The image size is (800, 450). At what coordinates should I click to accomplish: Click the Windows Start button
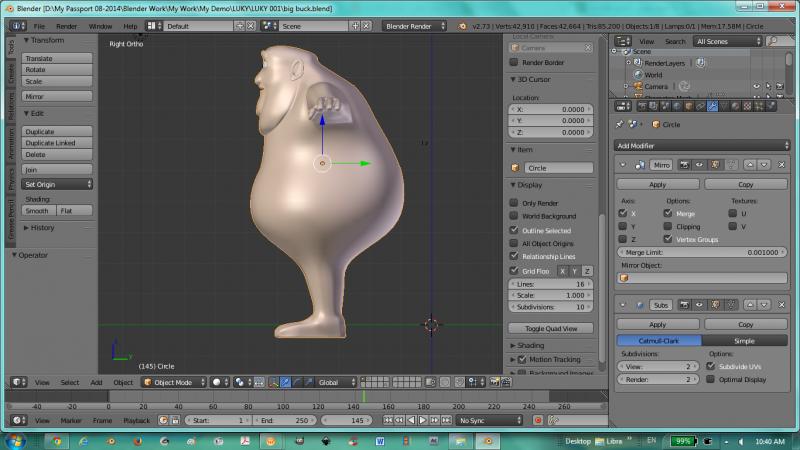pyautogui.click(x=16, y=440)
